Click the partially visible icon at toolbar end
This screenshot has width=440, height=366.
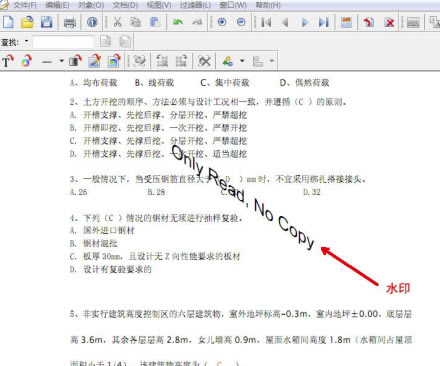(x=434, y=23)
